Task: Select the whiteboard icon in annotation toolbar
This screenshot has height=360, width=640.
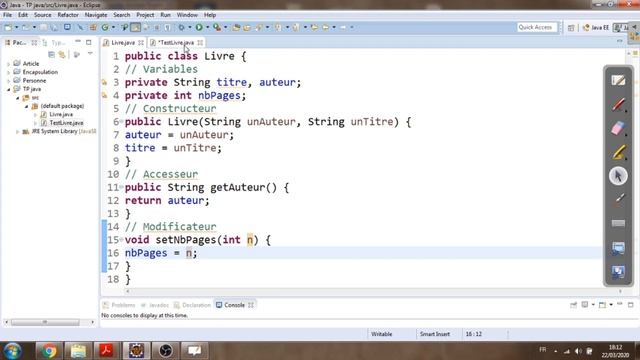Action: (x=618, y=80)
